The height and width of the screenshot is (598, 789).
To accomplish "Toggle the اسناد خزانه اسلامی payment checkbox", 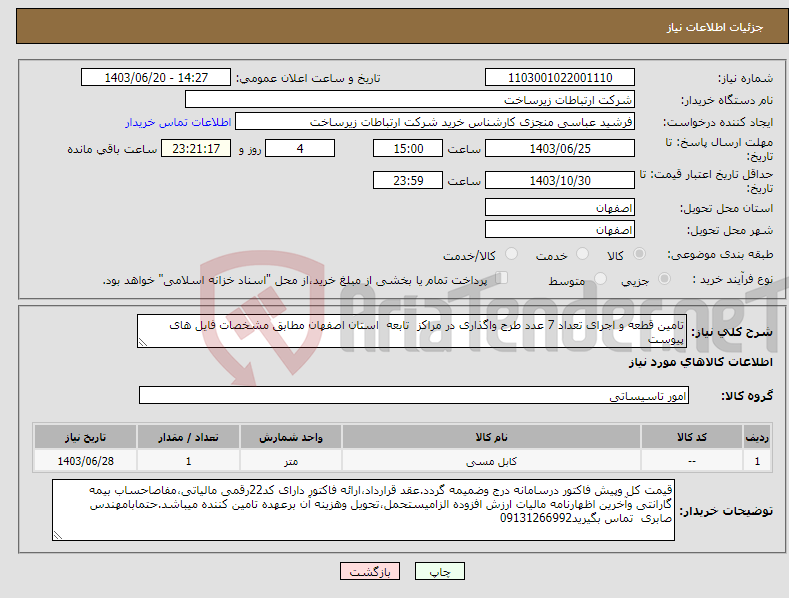I will tap(501, 278).
